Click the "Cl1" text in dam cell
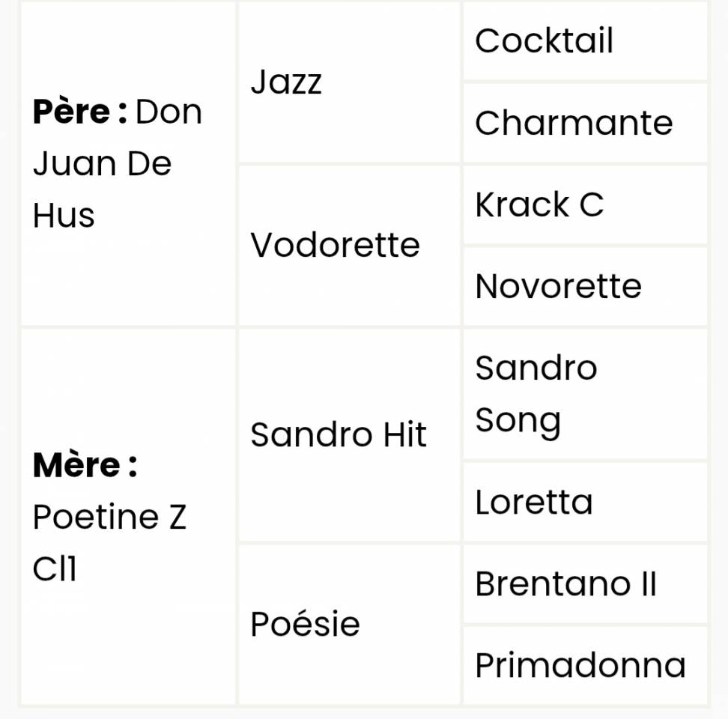The height and width of the screenshot is (719, 728). tap(55, 570)
